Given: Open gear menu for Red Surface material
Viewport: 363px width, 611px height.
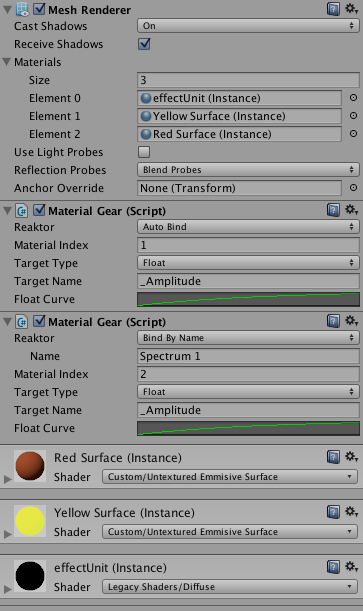Looking at the screenshot, I should (x=351, y=456).
